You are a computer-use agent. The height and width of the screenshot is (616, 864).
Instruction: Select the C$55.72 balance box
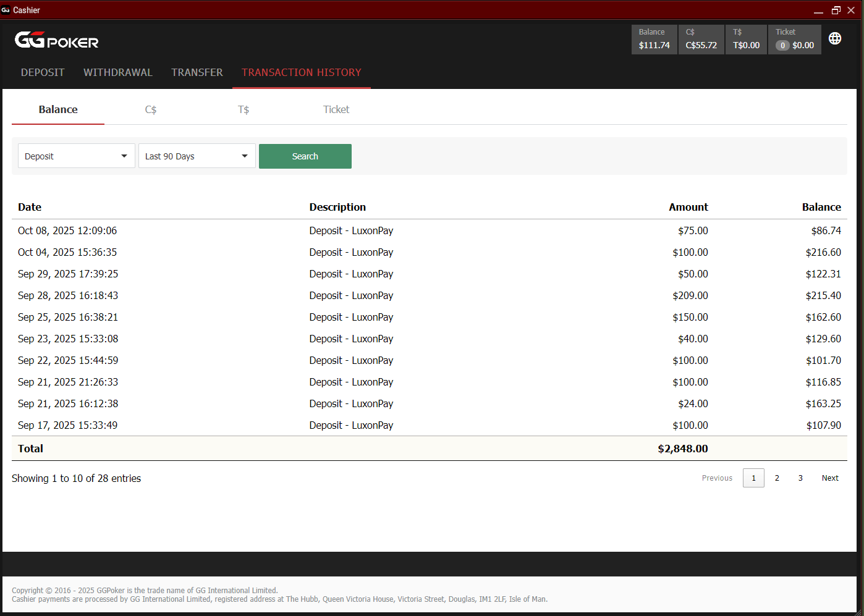[701, 40]
